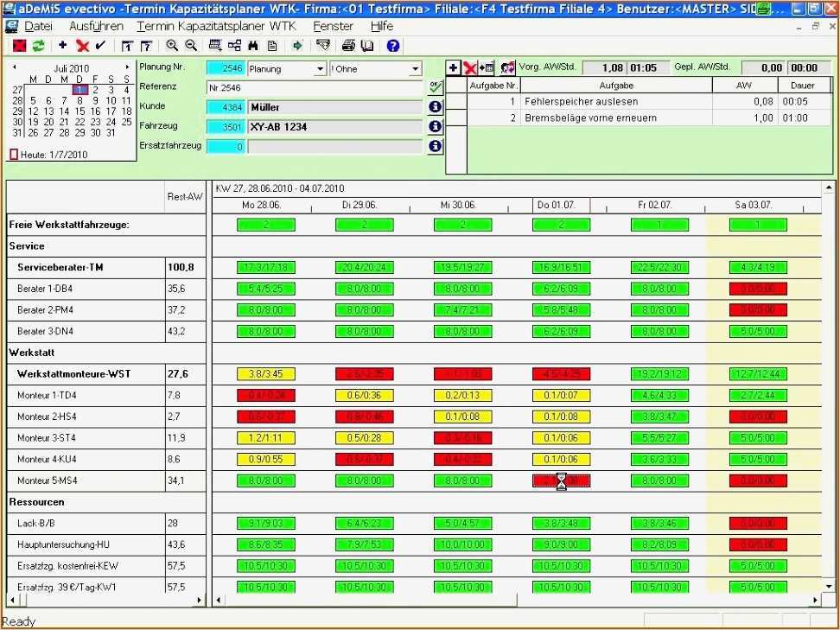Click the red X delete icon in main toolbar

coord(82,46)
